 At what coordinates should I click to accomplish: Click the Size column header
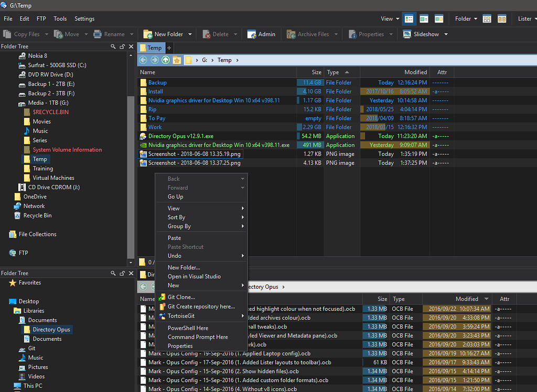point(316,72)
